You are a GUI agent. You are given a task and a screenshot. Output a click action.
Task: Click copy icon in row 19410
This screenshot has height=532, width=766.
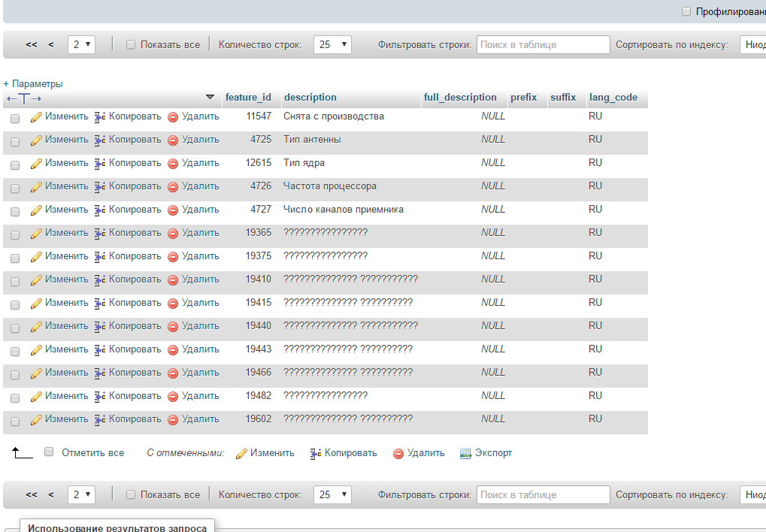pyautogui.click(x=100, y=280)
